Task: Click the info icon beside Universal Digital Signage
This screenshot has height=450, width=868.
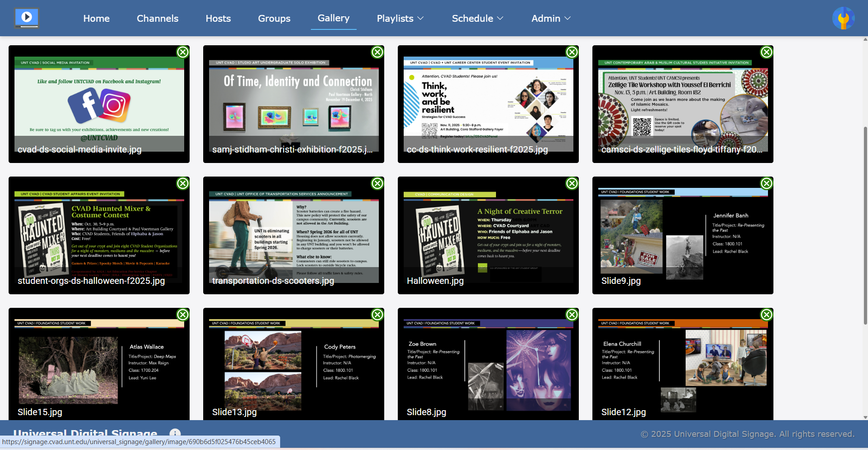Action: point(175,433)
